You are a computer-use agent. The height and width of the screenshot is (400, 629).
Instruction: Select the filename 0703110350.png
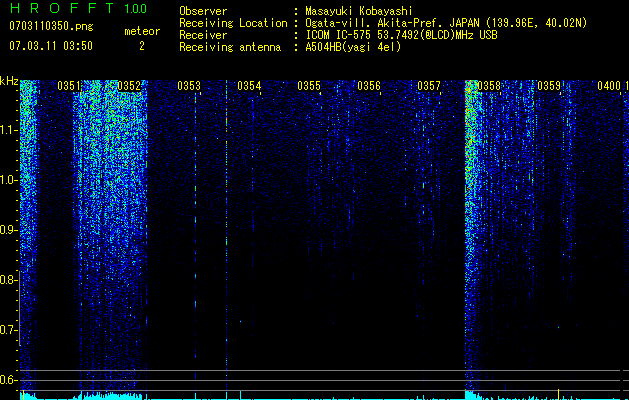[51, 27]
